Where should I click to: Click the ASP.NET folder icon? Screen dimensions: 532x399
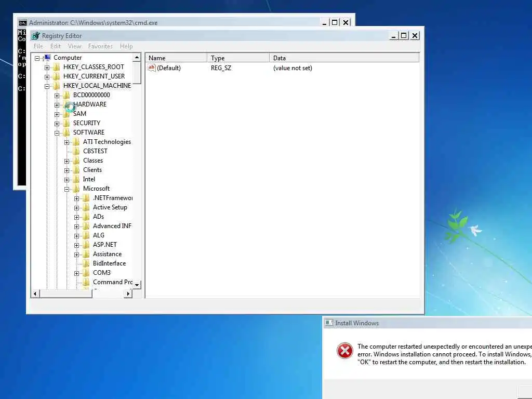86,245
